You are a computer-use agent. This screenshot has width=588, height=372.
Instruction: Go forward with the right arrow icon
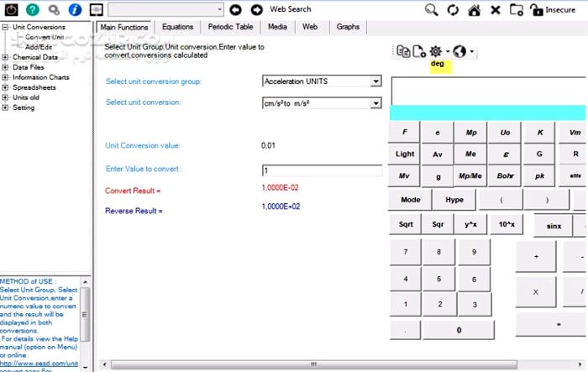(257, 10)
